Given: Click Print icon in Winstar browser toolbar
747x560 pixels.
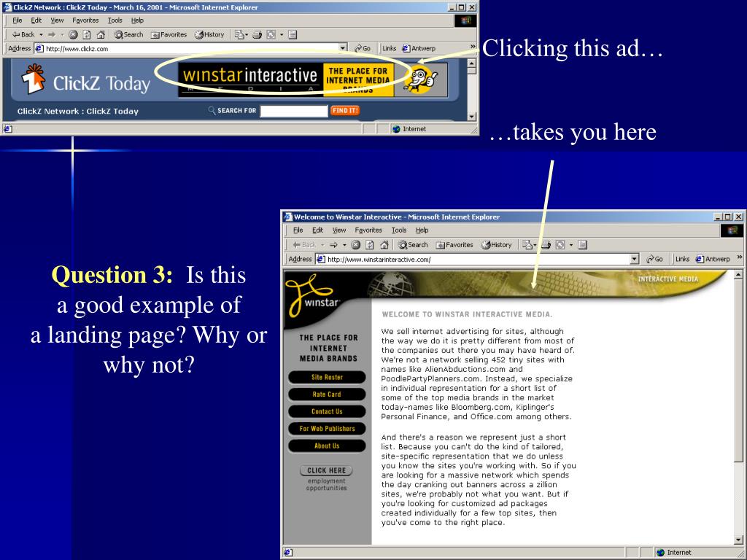Looking at the screenshot, I should pyautogui.click(x=546, y=245).
